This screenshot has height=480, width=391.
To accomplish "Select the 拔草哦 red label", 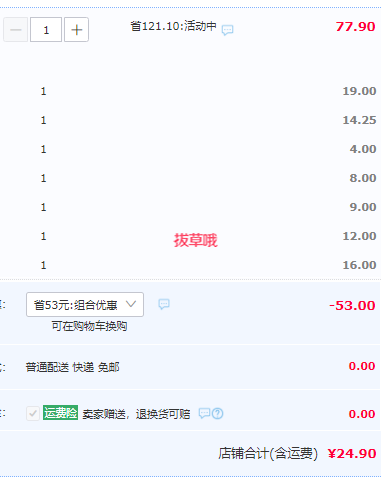I will pos(196,240).
